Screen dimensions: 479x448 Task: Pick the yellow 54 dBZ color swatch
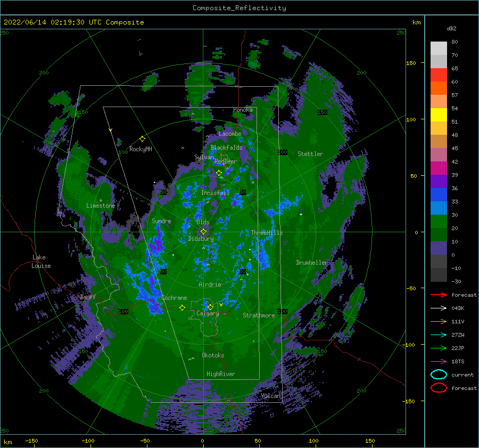[439, 115]
